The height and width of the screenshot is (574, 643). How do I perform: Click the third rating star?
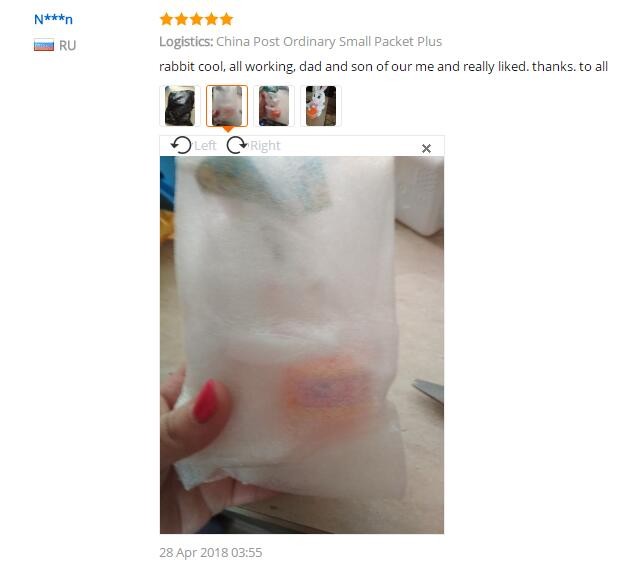click(196, 19)
